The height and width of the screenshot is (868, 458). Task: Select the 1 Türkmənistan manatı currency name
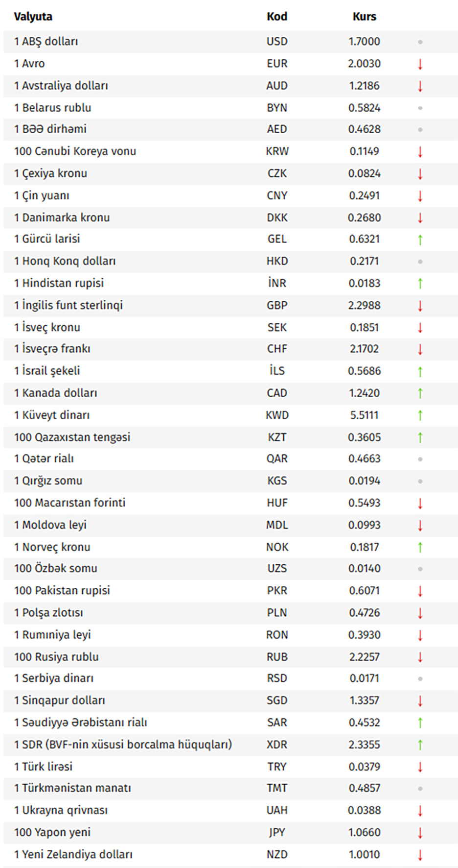coord(72,788)
